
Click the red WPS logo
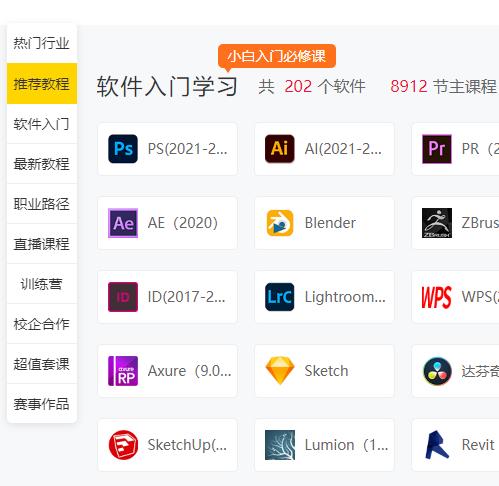[437, 297]
